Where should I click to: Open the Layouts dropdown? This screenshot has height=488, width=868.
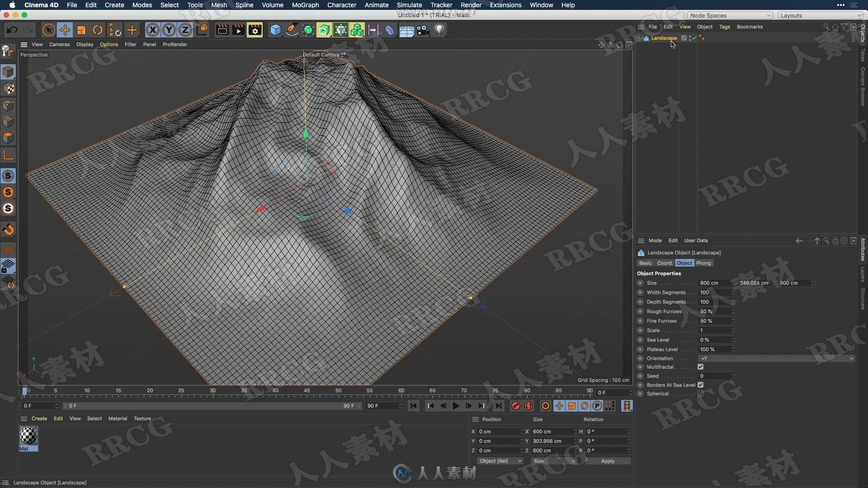(x=821, y=15)
